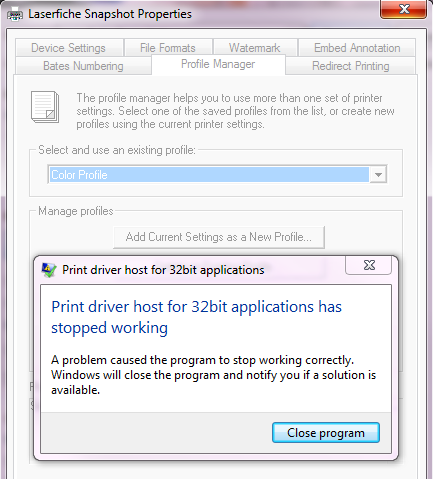The height and width of the screenshot is (479, 433).
Task: Open the Watermark tab
Action: [255, 48]
